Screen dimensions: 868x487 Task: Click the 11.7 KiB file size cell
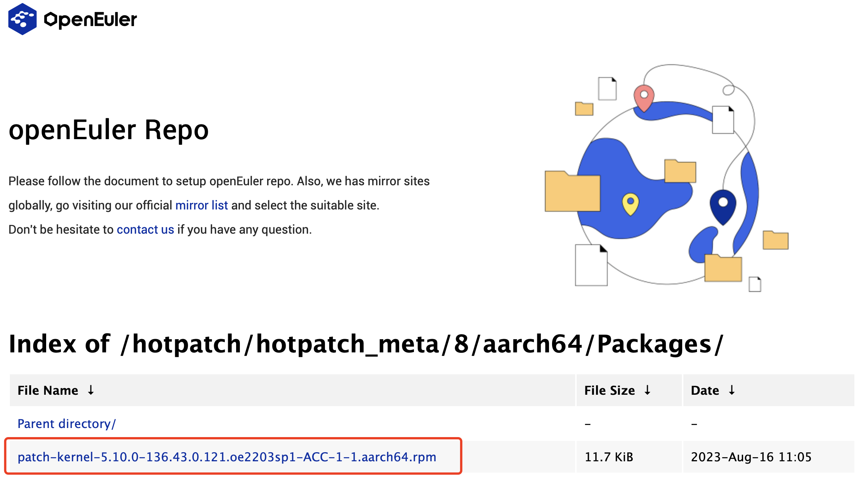[608, 457]
